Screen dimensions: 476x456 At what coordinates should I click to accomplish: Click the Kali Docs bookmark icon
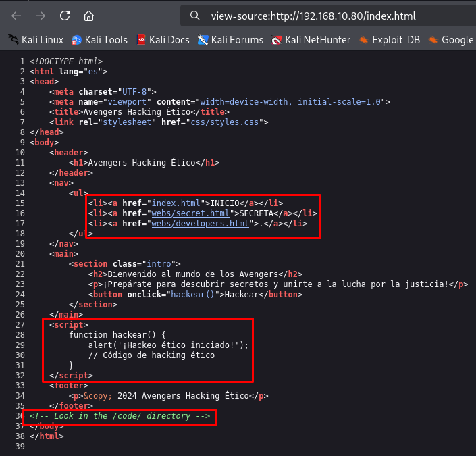[x=141, y=40]
